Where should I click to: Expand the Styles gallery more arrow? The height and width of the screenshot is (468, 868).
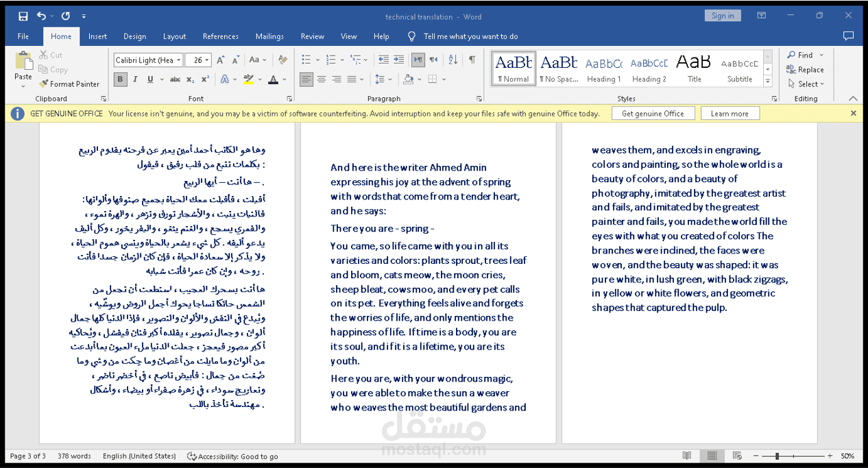769,82
